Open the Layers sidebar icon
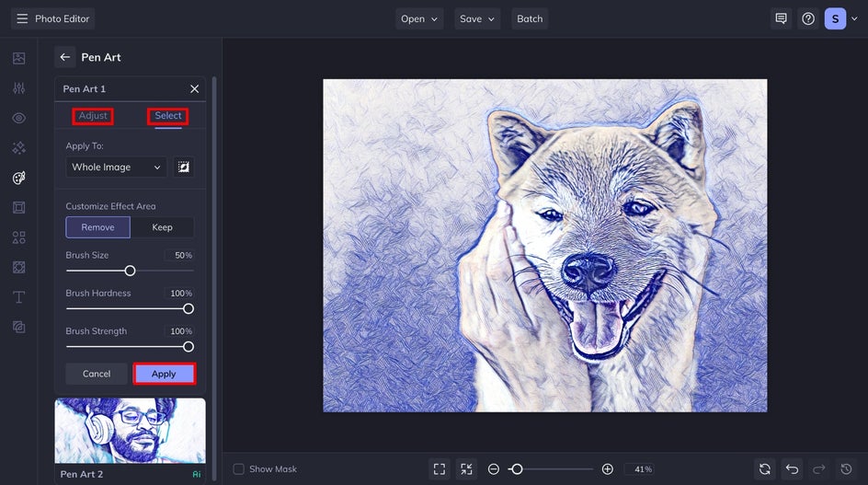The image size is (868, 485). [18, 327]
